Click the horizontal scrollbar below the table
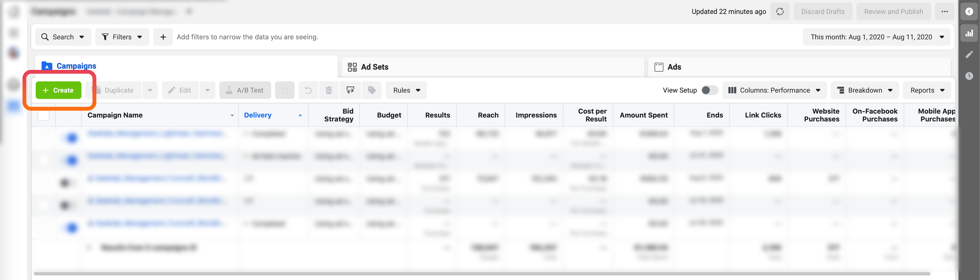Image resolution: width=980 pixels, height=280 pixels. [482, 274]
